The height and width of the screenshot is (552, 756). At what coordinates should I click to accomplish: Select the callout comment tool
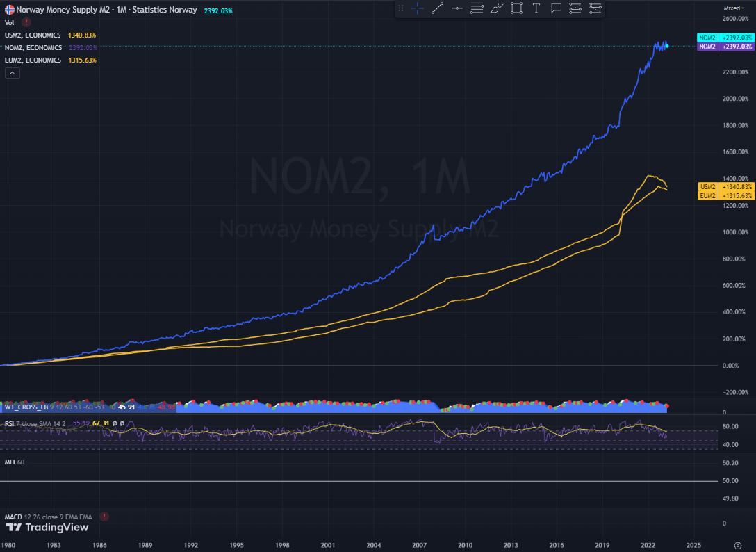[556, 8]
